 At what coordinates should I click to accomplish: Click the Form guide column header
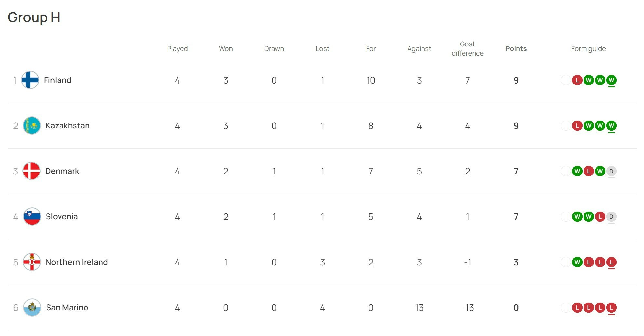588,49
